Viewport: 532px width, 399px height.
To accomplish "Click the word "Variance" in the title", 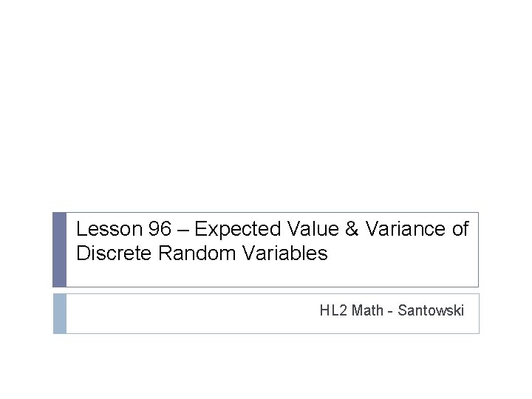I will coord(405,228).
